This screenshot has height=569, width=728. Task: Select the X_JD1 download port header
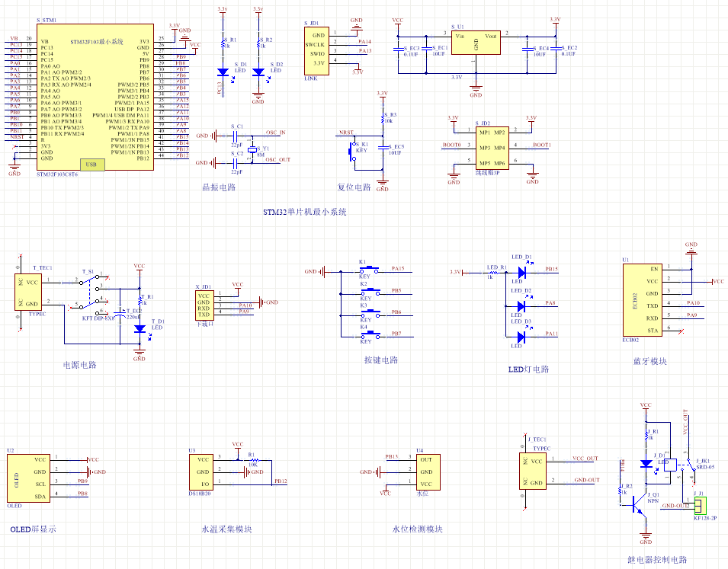205,305
